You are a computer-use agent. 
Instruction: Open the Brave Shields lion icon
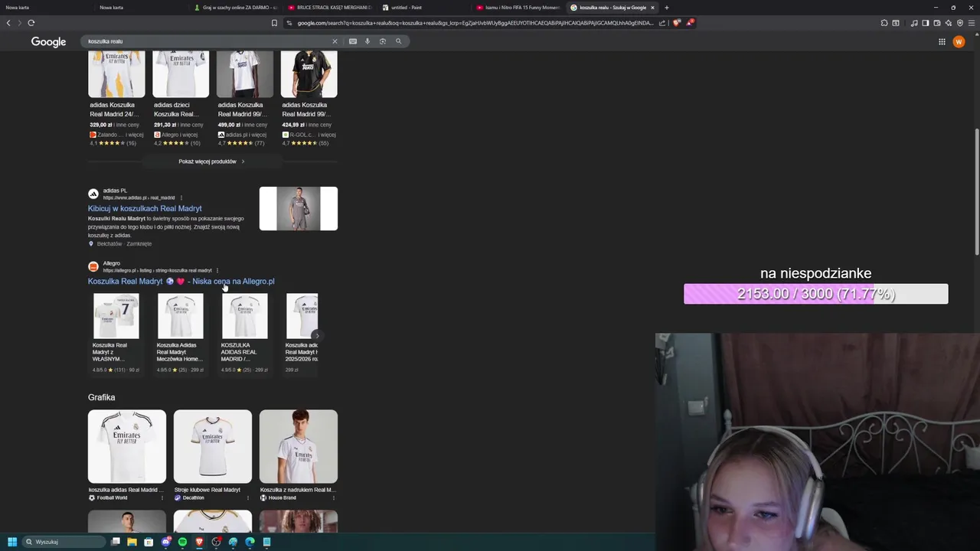coord(677,23)
